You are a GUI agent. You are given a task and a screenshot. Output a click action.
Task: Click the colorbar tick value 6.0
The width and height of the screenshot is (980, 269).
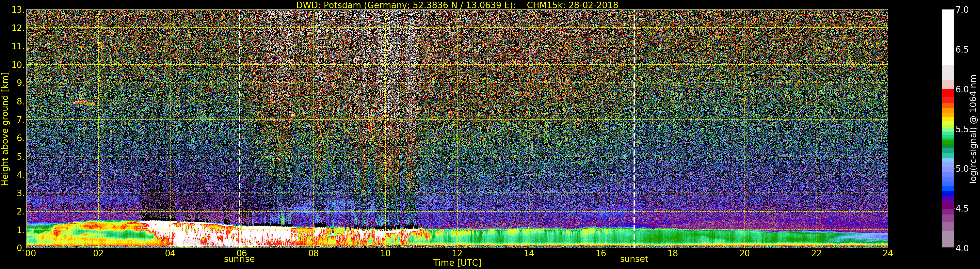click(x=962, y=89)
